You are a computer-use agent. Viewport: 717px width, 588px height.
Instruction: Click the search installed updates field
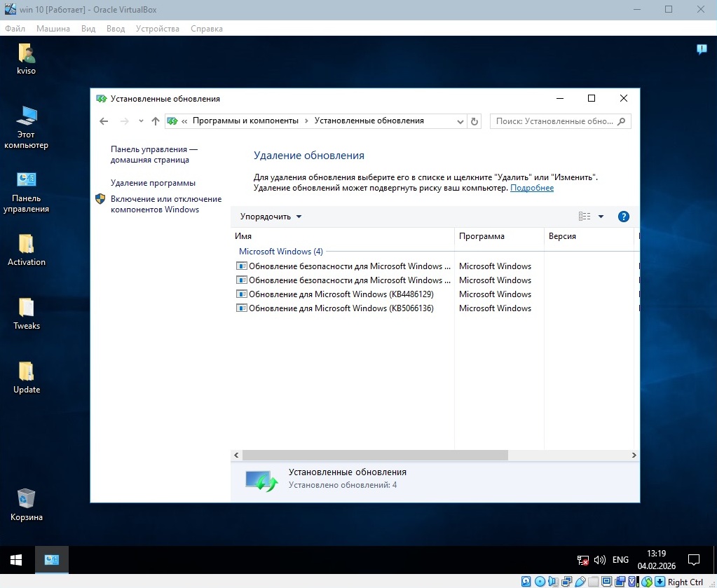click(554, 121)
